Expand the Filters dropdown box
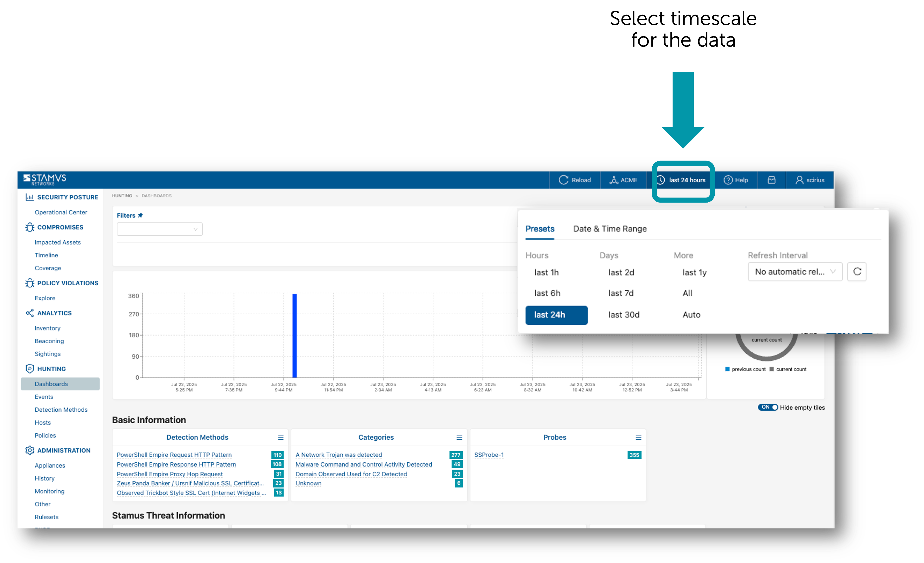This screenshot has height=563, width=924. 159,229
